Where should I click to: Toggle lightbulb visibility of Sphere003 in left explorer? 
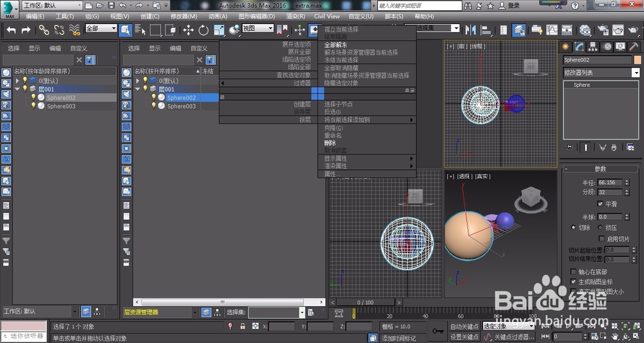pyautogui.click(x=33, y=106)
